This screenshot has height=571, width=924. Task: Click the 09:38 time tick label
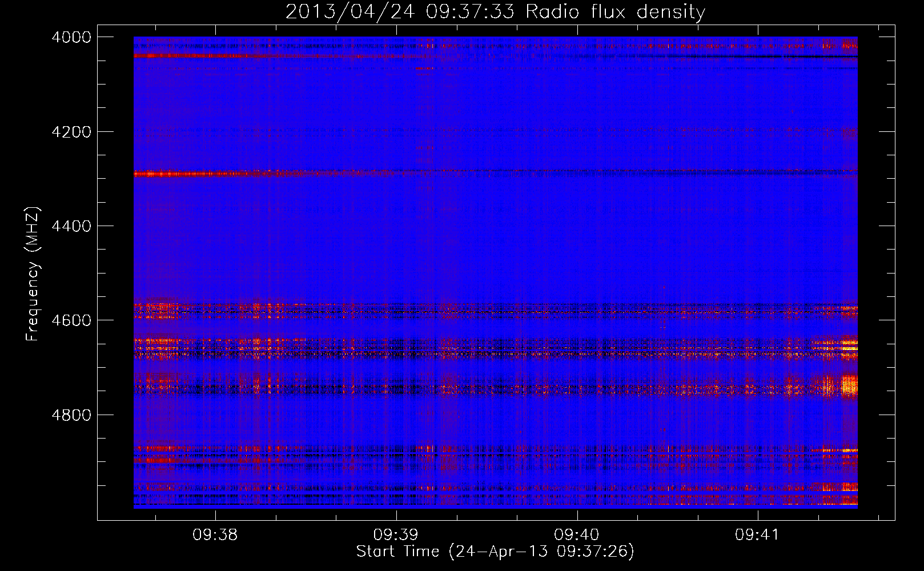tap(215, 535)
